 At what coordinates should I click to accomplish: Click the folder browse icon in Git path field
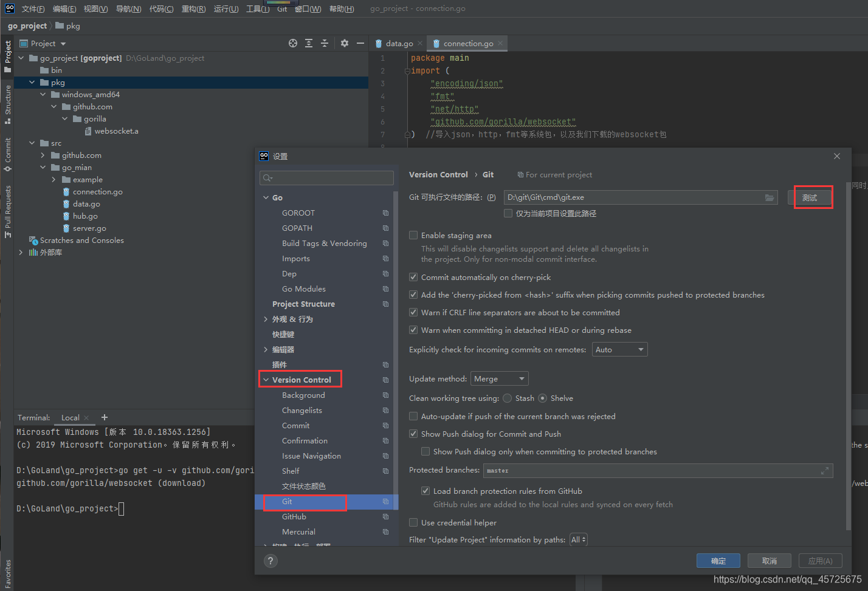(770, 197)
